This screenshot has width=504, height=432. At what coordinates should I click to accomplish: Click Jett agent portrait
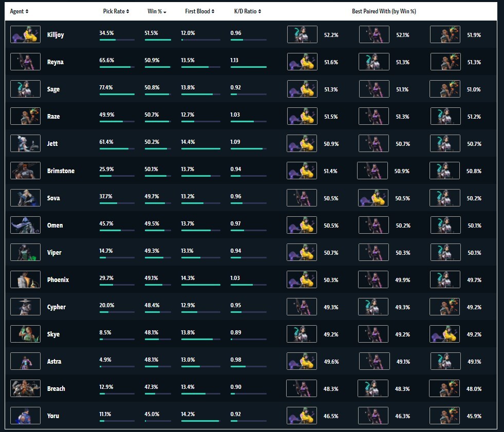(25, 143)
